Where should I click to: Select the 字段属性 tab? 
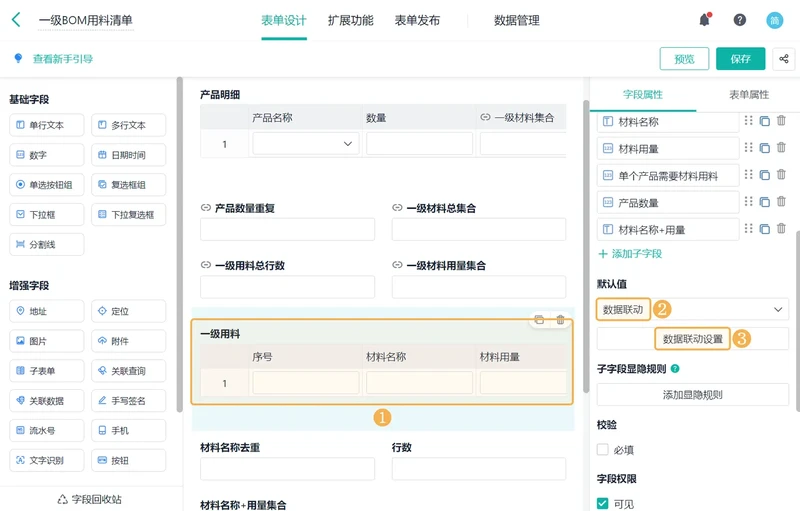[643, 94]
